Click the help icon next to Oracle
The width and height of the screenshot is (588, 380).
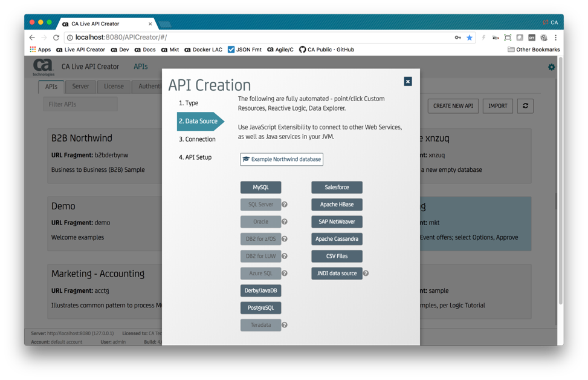(x=285, y=222)
